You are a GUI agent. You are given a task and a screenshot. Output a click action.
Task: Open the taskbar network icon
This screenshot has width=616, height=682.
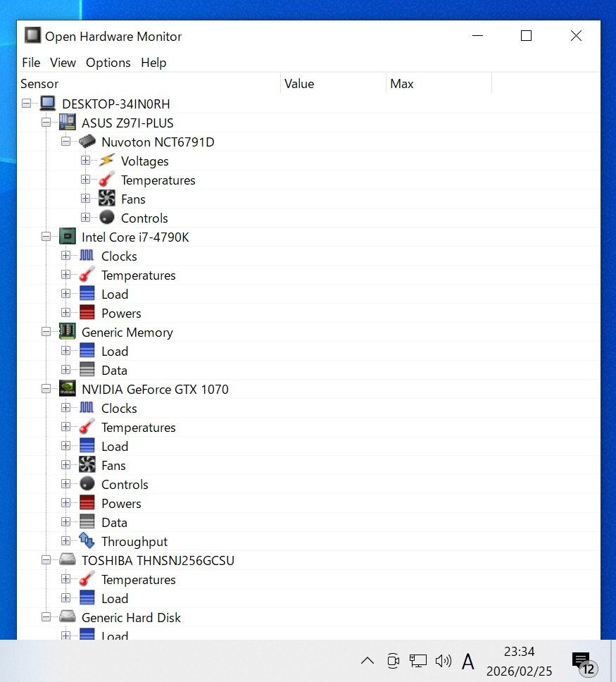pyautogui.click(x=417, y=661)
